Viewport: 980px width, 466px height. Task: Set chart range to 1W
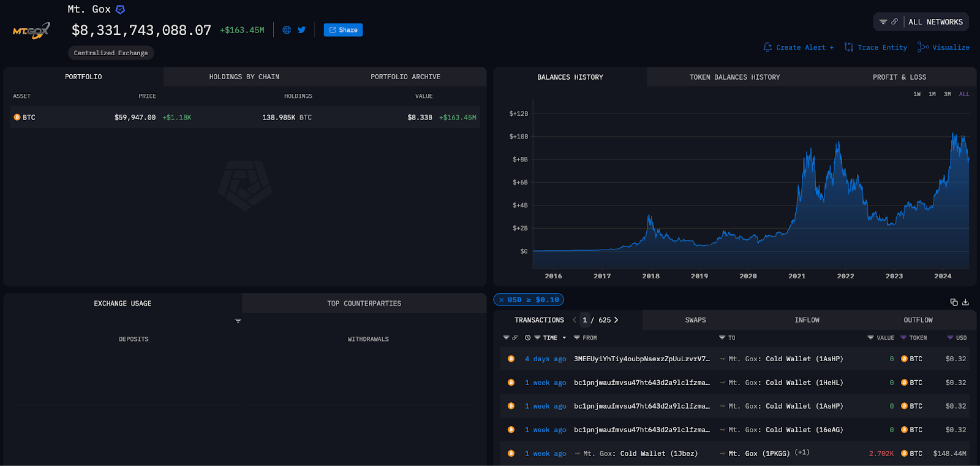pyautogui.click(x=917, y=94)
